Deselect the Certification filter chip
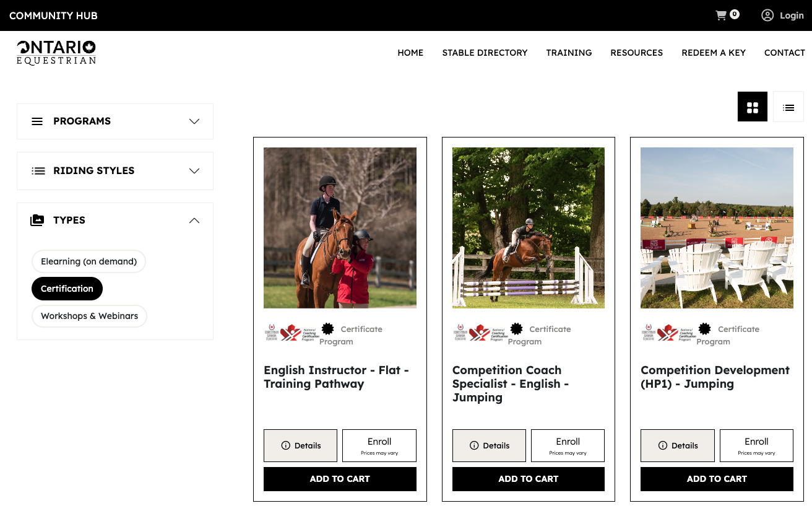 [x=67, y=289]
